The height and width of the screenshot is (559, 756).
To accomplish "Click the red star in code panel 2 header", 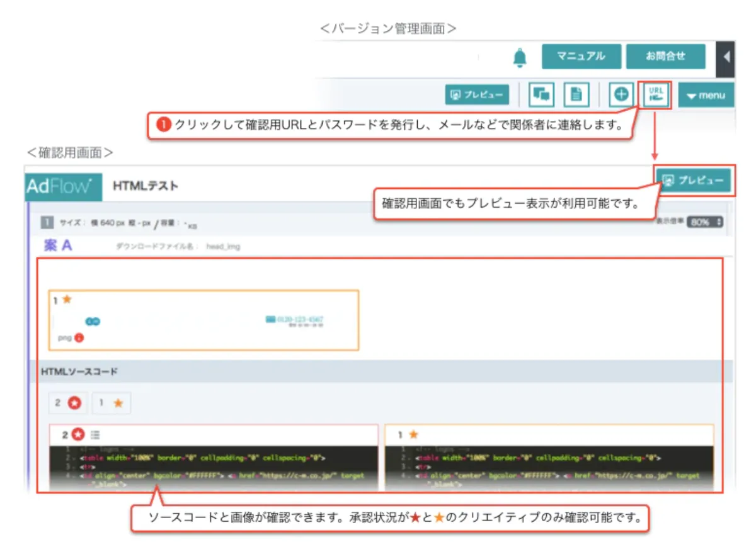I will (78, 434).
